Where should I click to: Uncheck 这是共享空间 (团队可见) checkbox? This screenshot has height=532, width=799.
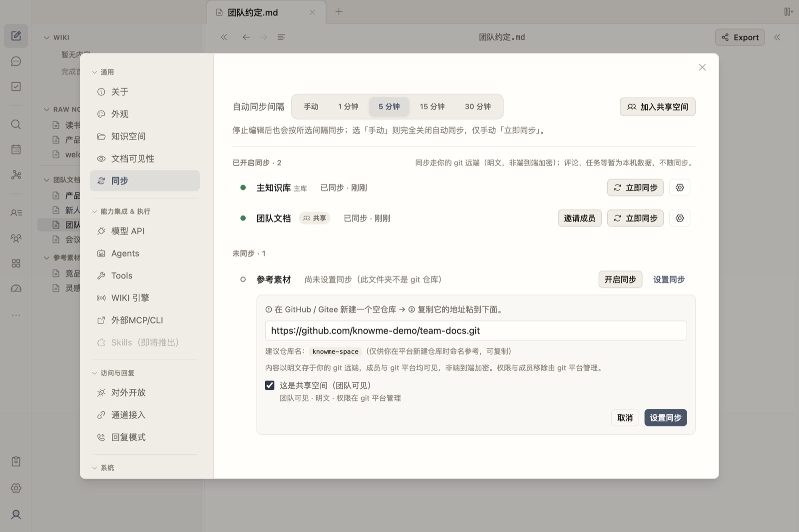coord(270,385)
